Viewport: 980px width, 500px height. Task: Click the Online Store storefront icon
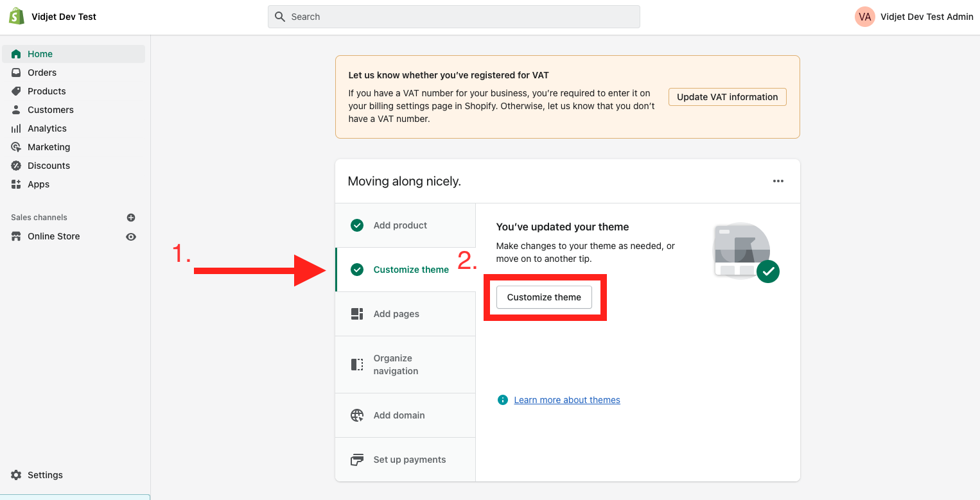coord(16,236)
